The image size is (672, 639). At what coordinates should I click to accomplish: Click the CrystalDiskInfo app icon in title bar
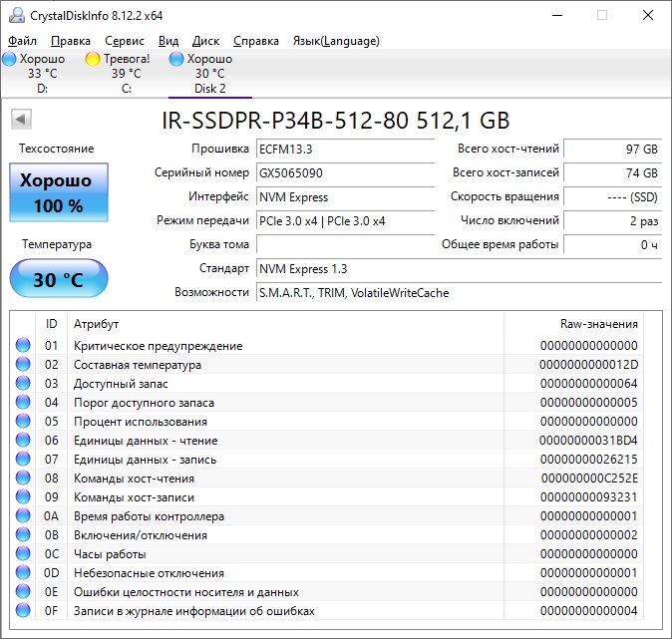(14, 15)
